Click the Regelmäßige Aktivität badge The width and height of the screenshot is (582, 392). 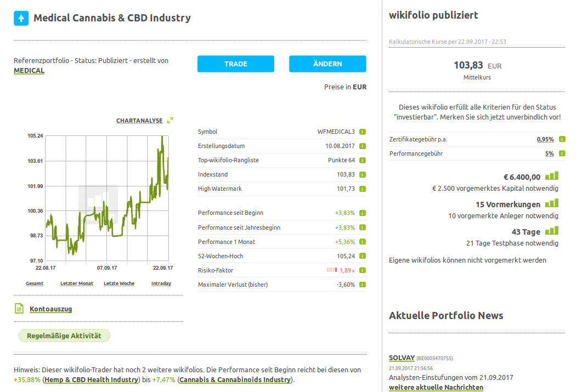coord(64,336)
